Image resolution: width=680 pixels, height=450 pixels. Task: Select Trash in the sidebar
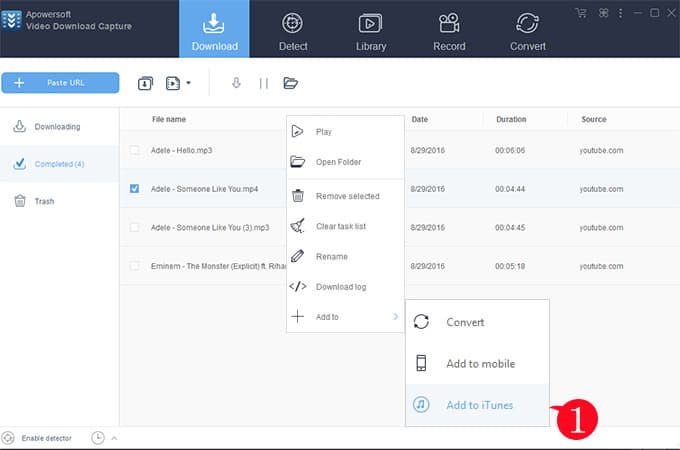coord(44,201)
